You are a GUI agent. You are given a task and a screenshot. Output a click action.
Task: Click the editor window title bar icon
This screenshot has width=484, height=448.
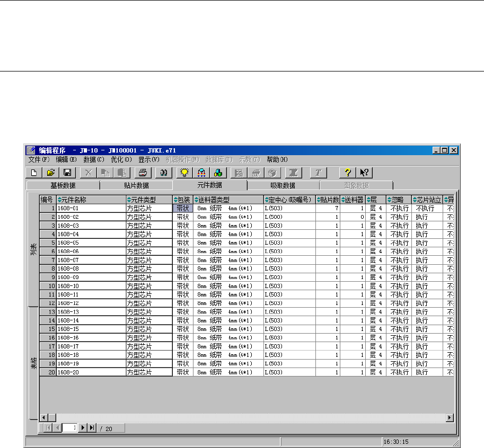(x=31, y=150)
